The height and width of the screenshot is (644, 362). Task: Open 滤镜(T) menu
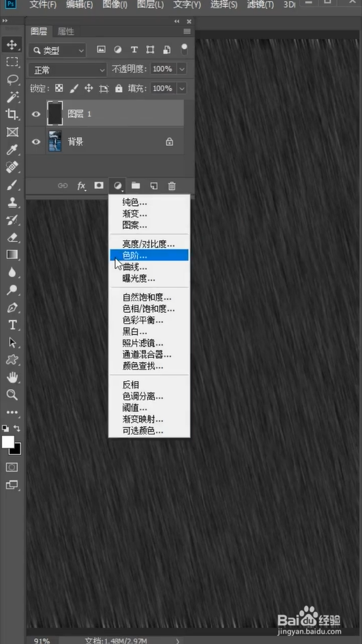coord(260,5)
